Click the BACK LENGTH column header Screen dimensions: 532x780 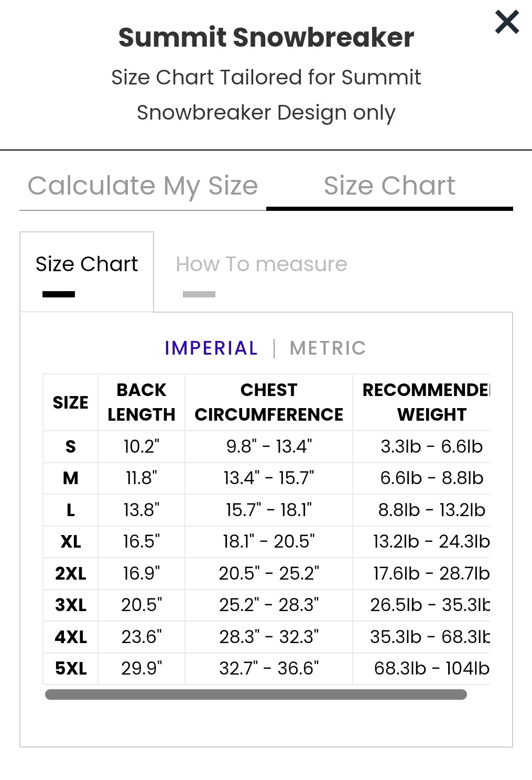click(x=142, y=402)
